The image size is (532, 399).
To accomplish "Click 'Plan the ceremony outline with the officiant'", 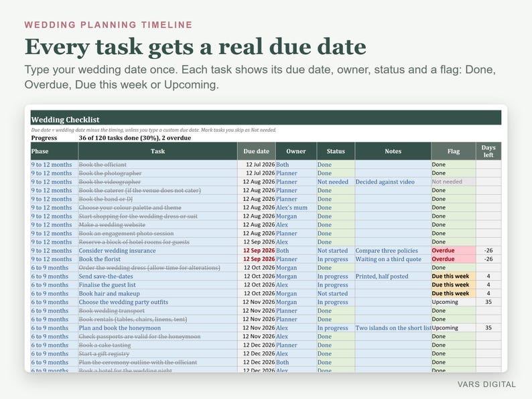I will click(x=157, y=362).
